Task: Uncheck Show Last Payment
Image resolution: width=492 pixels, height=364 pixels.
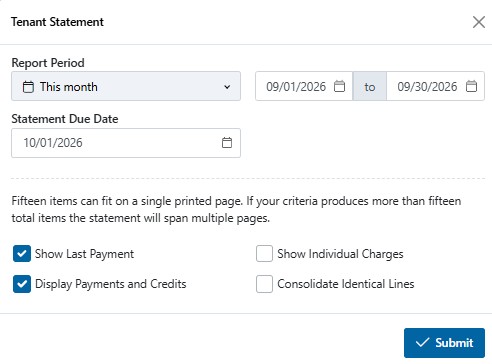Action: [x=22, y=254]
